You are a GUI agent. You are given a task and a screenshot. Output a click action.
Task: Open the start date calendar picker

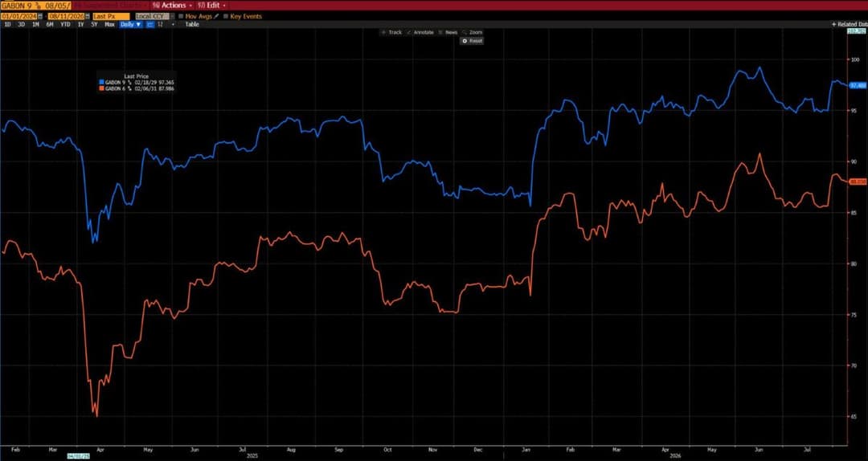click(40, 17)
